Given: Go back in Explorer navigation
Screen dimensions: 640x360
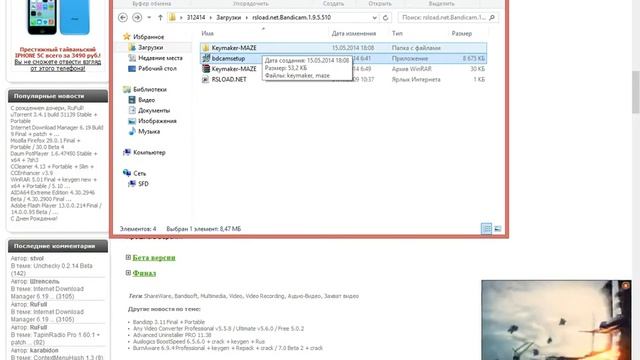Looking at the screenshot, I should pyautogui.click(x=122, y=18).
